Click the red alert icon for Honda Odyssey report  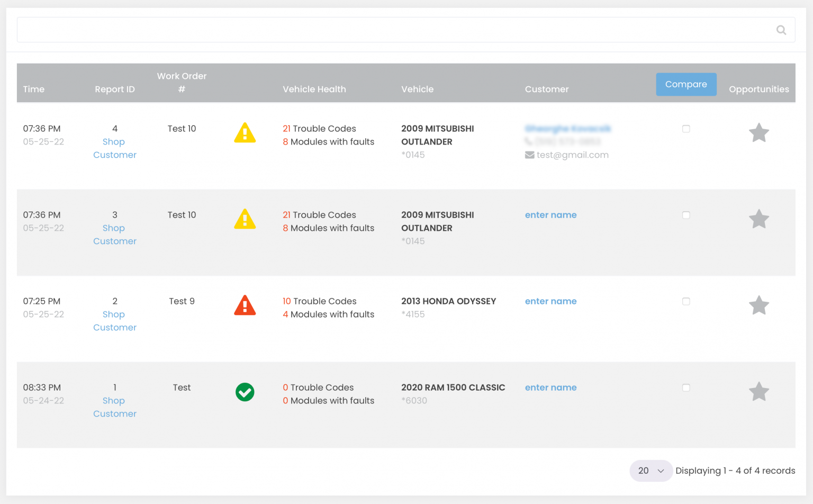245,305
